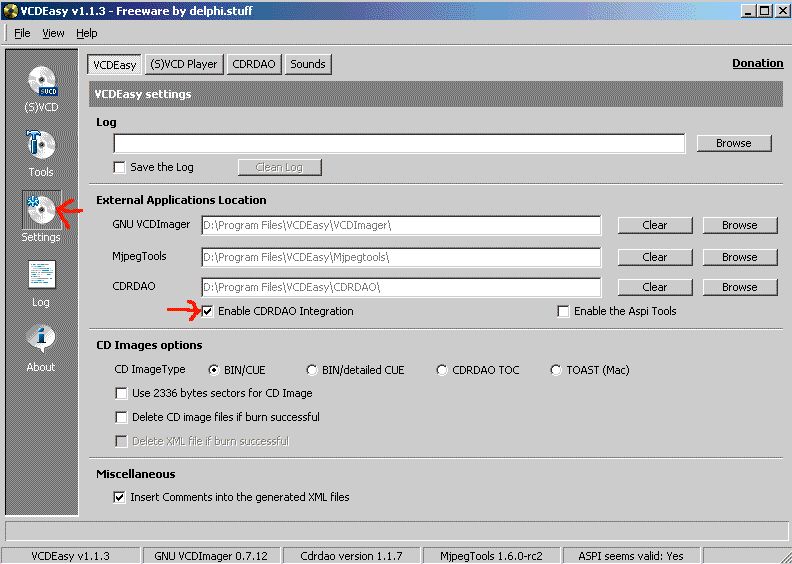Click the 'CD ImageType' label
Image resolution: width=792 pixels, height=564 pixels.
150,370
